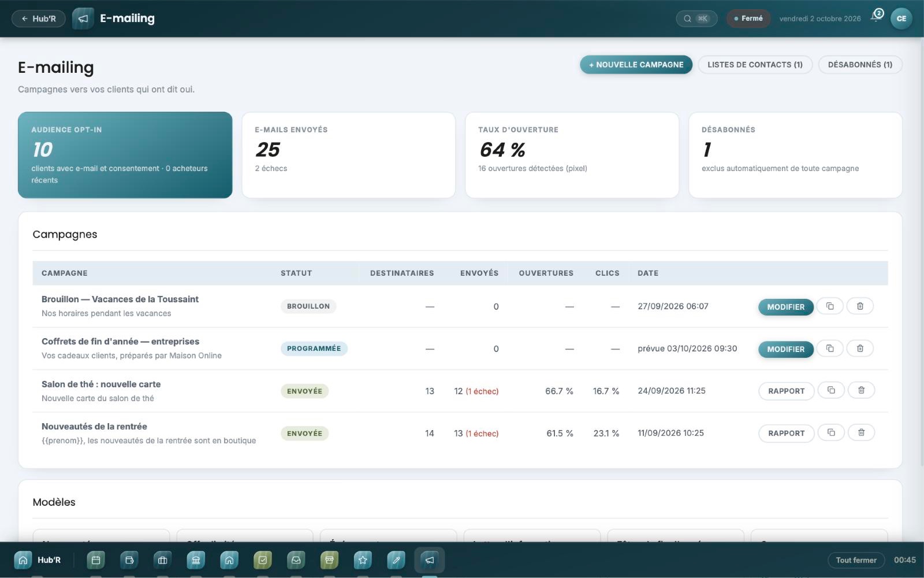Click the date prévue 03/10/2026 09:30
The height and width of the screenshot is (578, 924).
pyautogui.click(x=687, y=349)
